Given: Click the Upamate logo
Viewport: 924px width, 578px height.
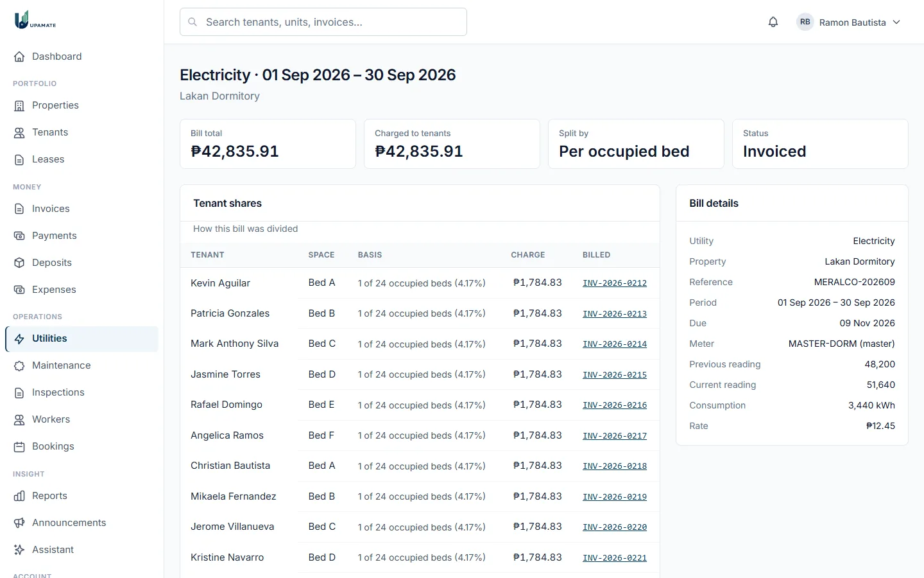Looking at the screenshot, I should click(35, 20).
